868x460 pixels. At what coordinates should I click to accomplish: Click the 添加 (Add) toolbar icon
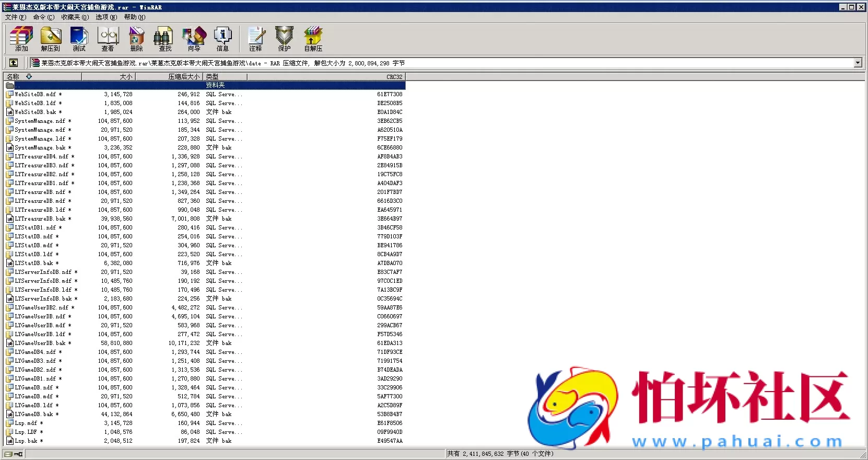(21, 39)
